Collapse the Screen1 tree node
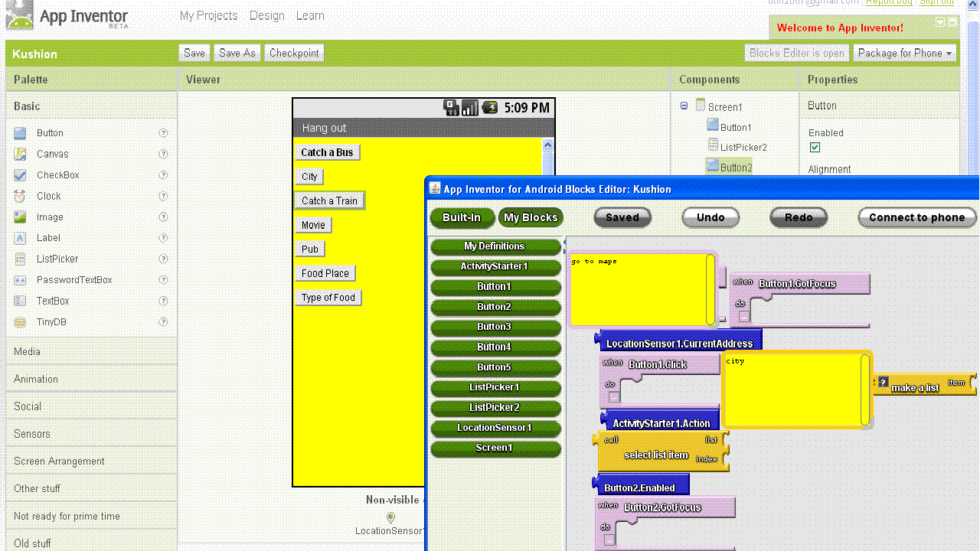Screen dimensions: 980x551 click(684, 106)
